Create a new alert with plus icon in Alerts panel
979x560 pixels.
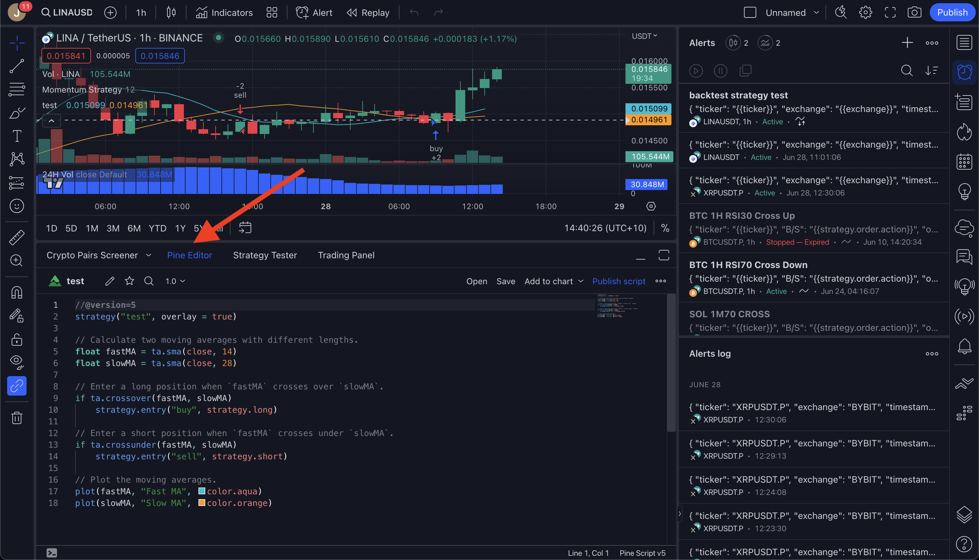coord(907,43)
